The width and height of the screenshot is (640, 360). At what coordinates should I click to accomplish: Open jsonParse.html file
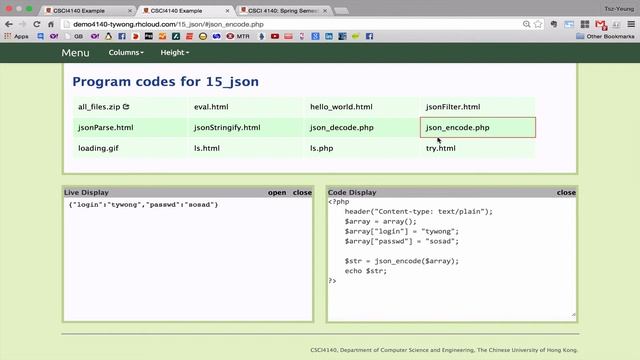(x=106, y=127)
